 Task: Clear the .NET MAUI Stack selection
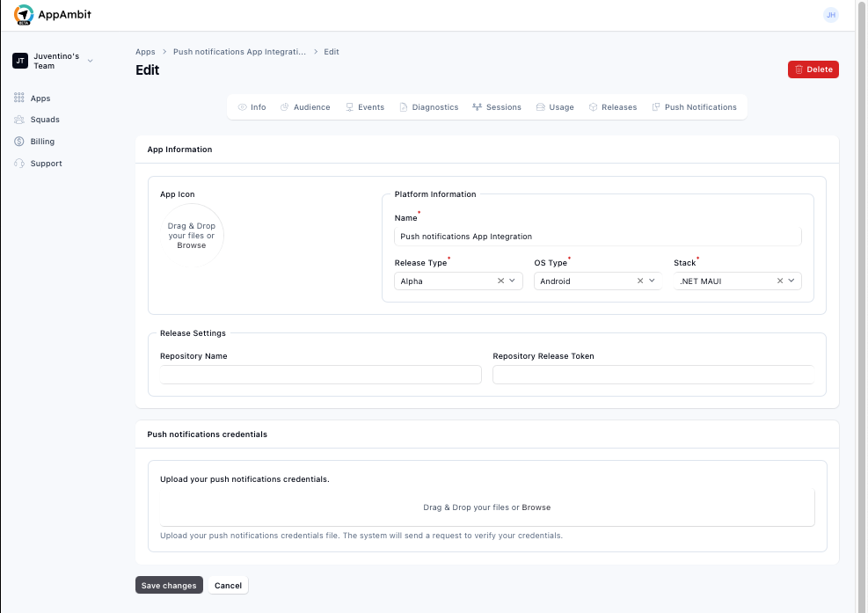(x=779, y=281)
